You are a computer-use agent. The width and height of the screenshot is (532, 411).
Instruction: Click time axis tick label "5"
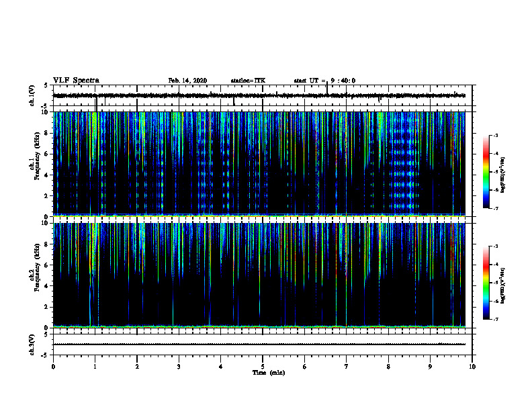[263, 367]
